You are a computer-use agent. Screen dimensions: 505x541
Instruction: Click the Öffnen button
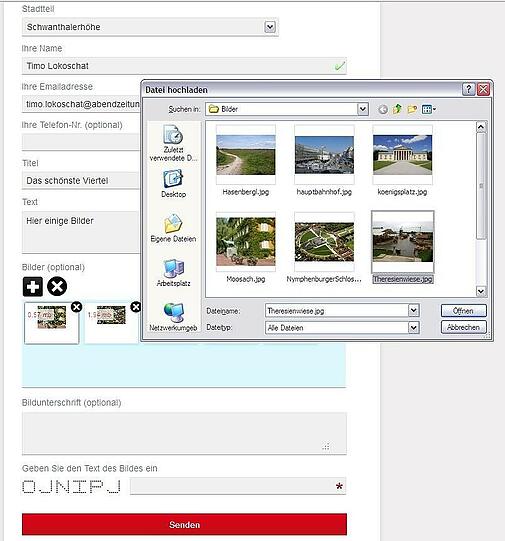[463, 311]
